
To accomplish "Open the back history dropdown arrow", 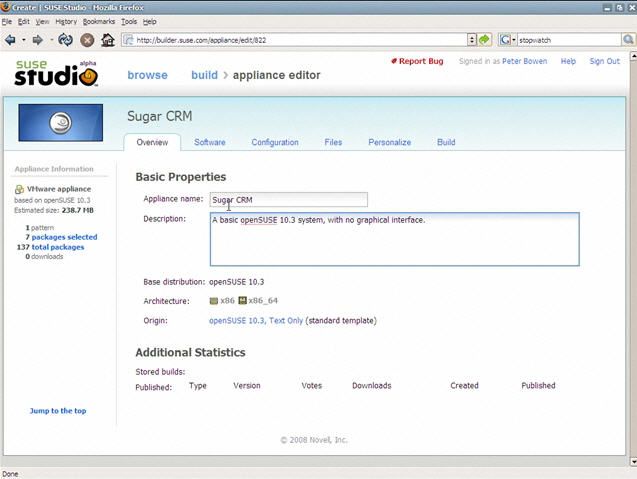I will 22,40.
